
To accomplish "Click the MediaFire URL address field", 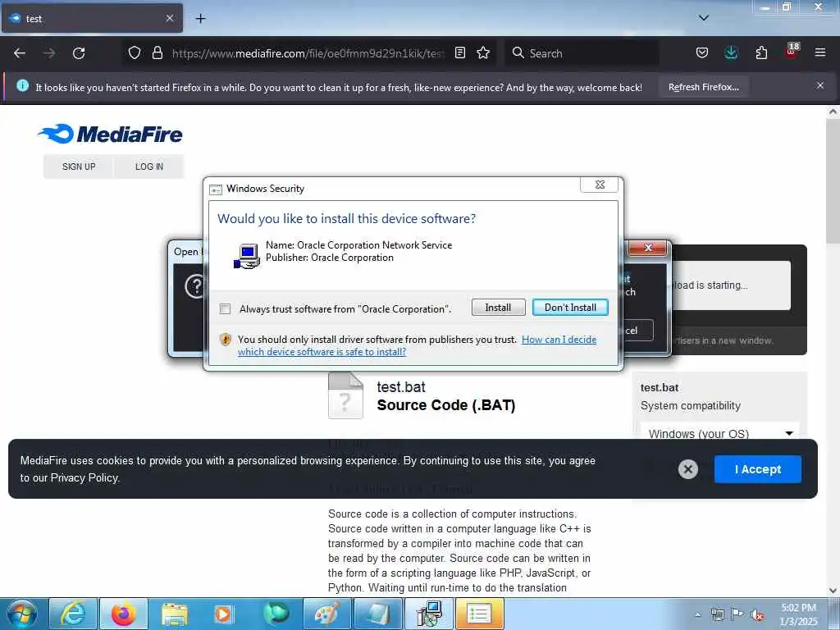I will point(308,53).
